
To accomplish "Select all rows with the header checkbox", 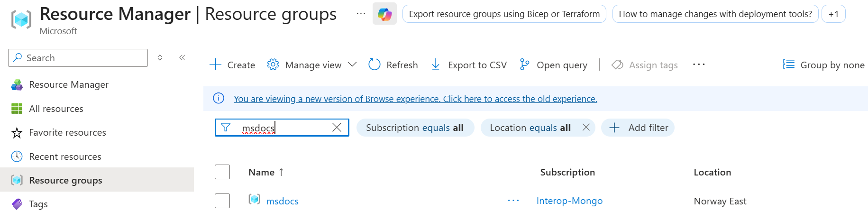I will coord(222,172).
